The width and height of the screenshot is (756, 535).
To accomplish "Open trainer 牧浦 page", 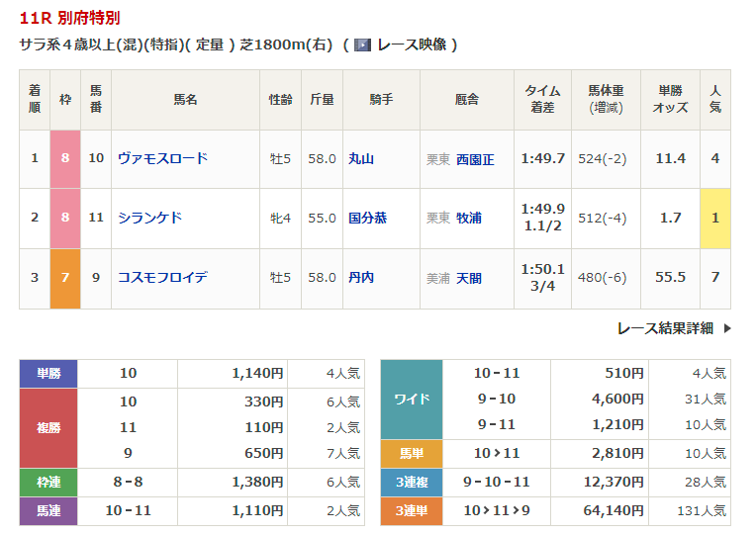I will pyautogui.click(x=469, y=219).
